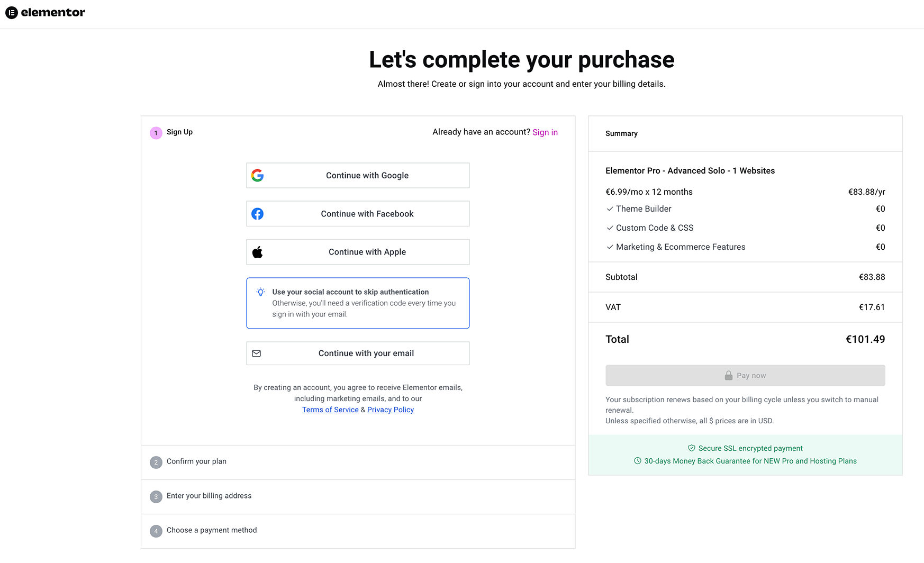
Task: Click the Facebook logo icon
Action: click(257, 214)
